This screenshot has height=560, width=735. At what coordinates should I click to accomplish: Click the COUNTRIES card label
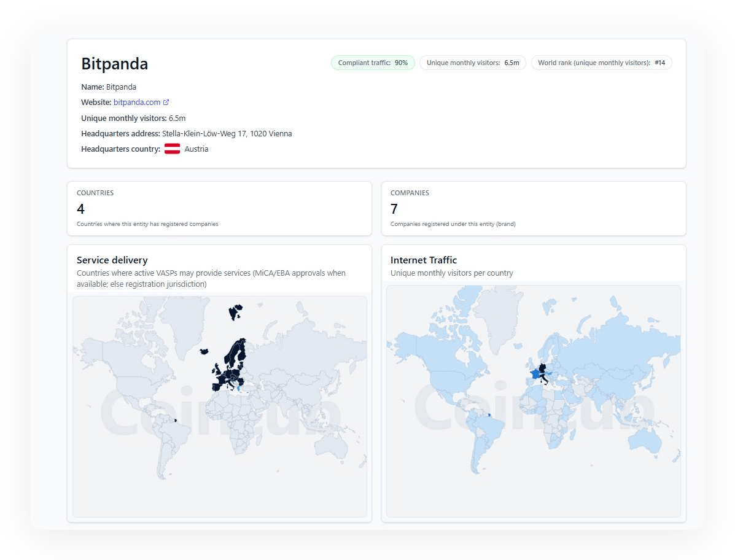tap(95, 193)
